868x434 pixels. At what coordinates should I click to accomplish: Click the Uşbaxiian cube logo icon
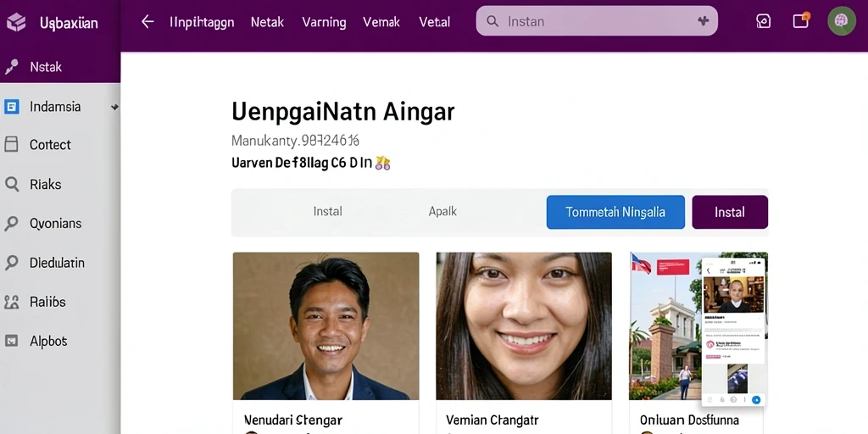coord(16,23)
